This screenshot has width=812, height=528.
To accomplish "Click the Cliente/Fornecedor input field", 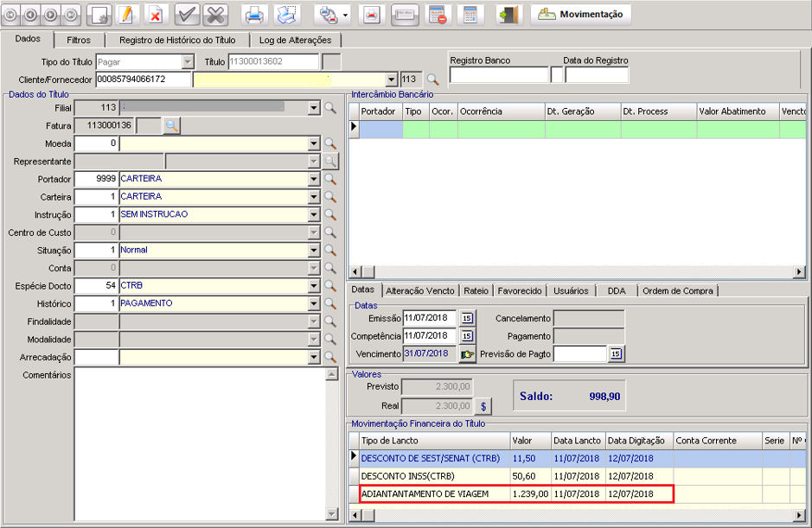I will [143, 80].
